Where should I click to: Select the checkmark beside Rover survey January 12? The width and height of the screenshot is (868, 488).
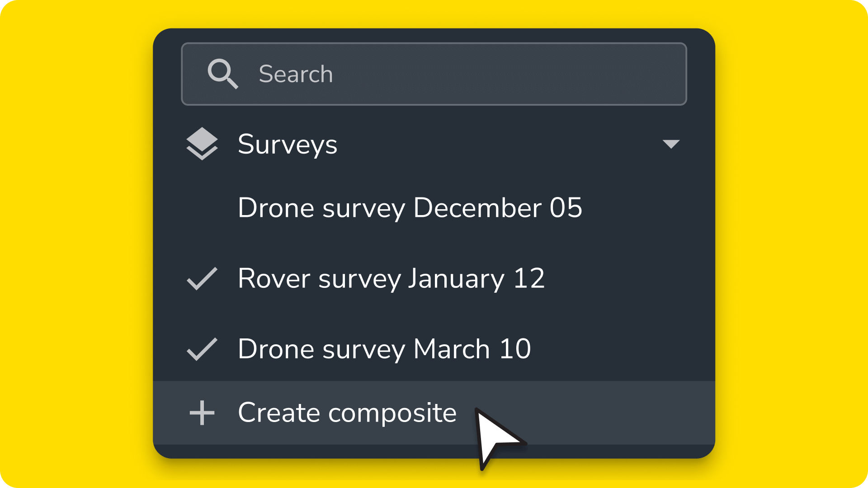(x=202, y=279)
